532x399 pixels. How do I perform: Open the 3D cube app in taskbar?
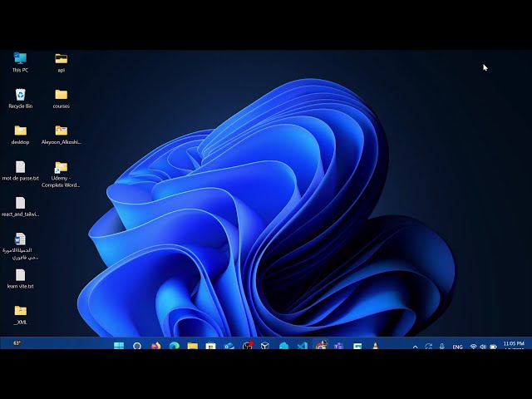pos(265,346)
